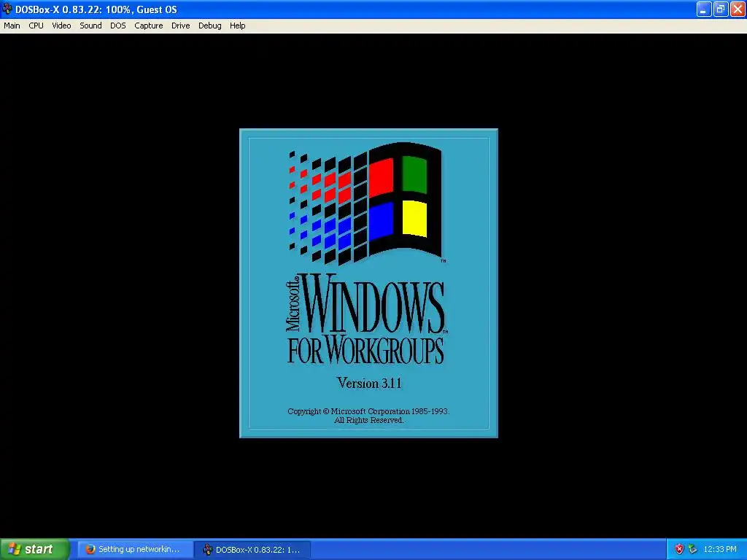Close the DOSBox-X window
This screenshot has width=747, height=560.
[x=738, y=9]
